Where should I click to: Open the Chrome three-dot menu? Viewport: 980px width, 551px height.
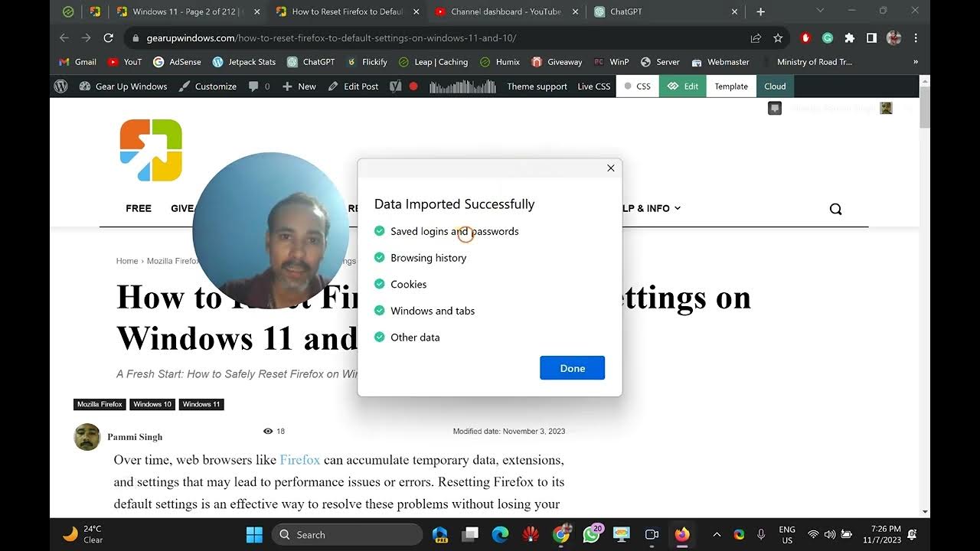point(916,37)
